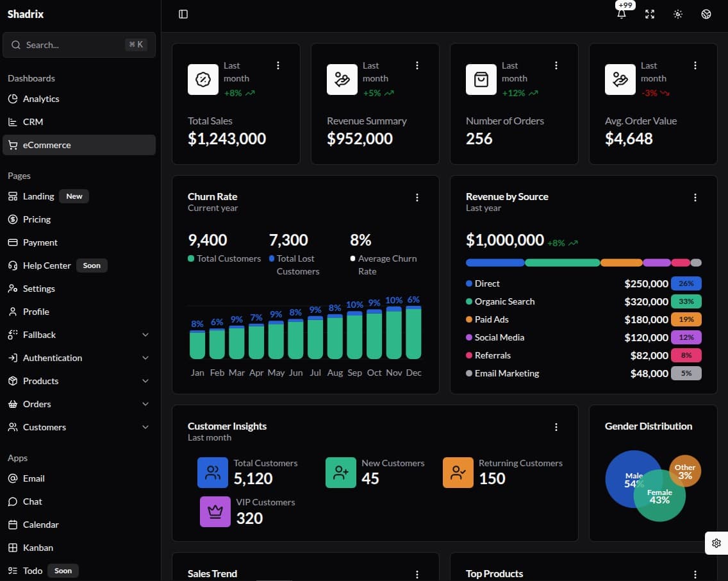Image resolution: width=728 pixels, height=581 pixels.
Task: Focus the Search input field
Action: coord(79,45)
